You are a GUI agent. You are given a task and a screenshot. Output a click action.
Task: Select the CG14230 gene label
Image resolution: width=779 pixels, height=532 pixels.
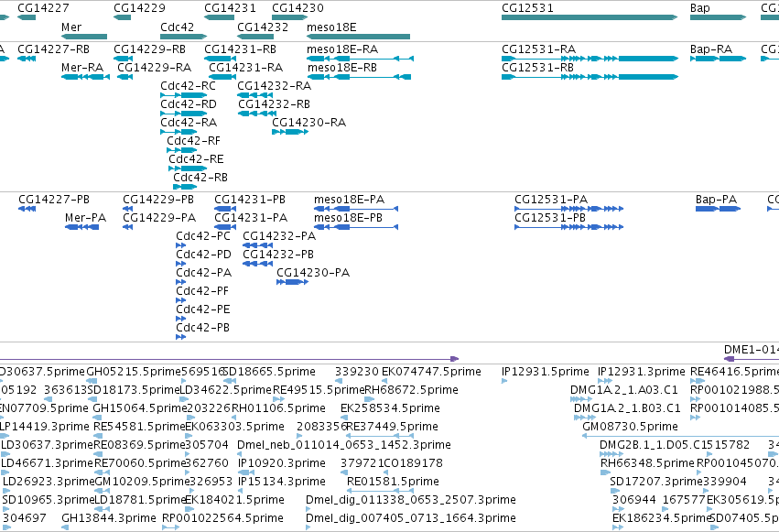point(298,8)
